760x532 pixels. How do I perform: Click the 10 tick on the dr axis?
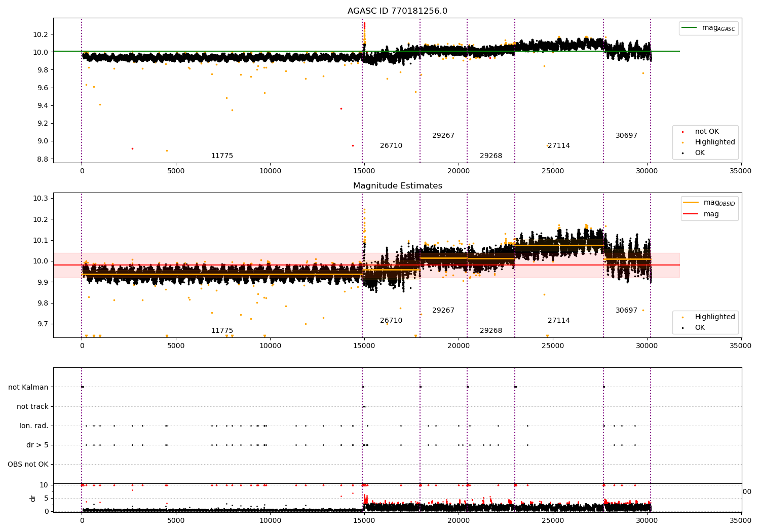pyautogui.click(x=44, y=485)
